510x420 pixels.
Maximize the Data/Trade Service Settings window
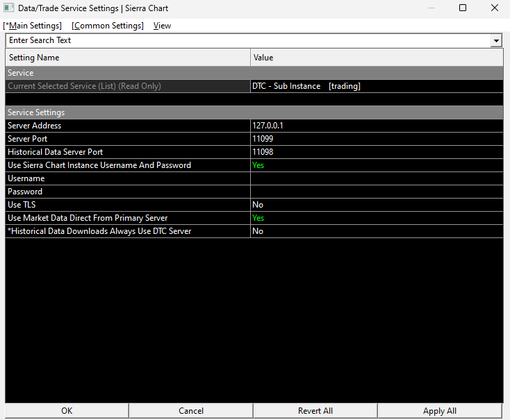pos(463,8)
